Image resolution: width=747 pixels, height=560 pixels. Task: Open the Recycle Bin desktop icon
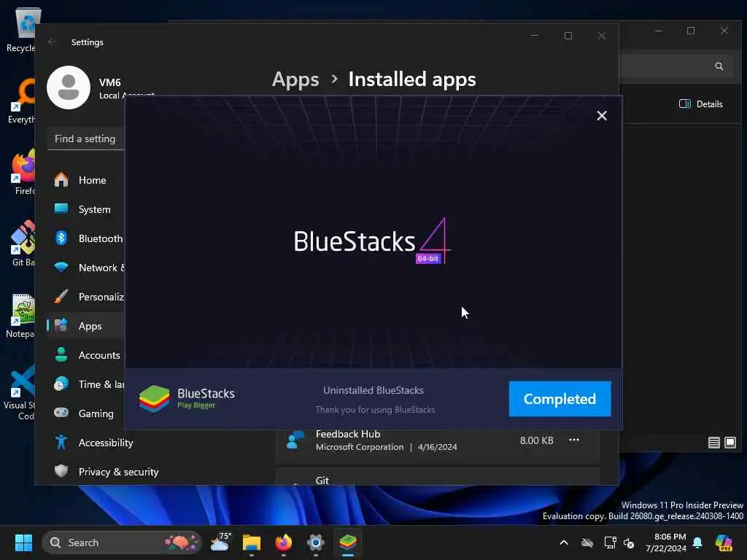21,29
